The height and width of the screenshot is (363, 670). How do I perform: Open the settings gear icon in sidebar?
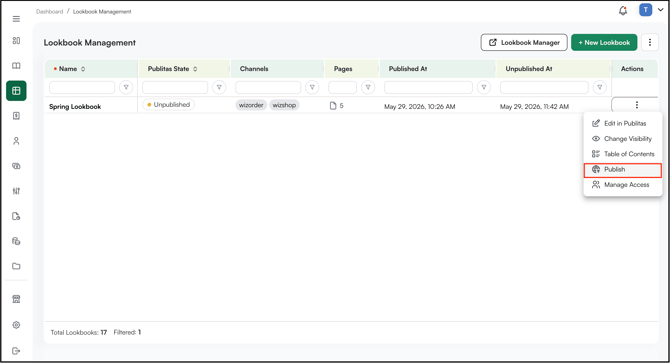pos(16,325)
